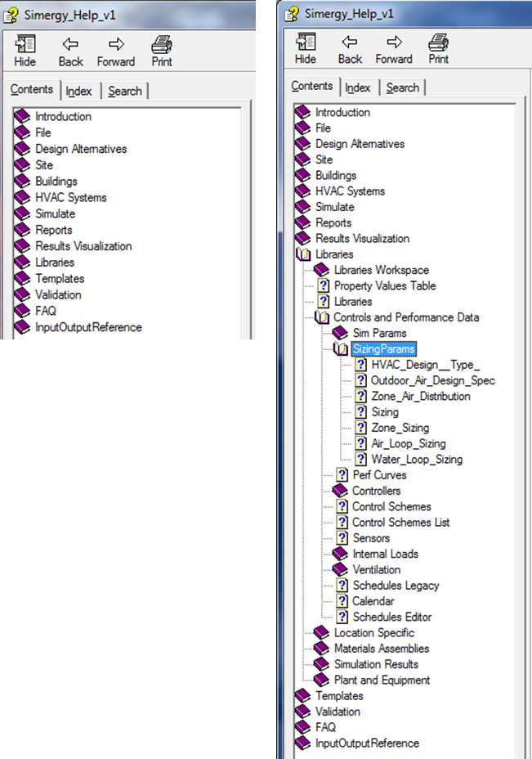The image size is (532, 759).
Task: Click the question-mark page icon beside Zone_Sizing
Action: (x=360, y=428)
